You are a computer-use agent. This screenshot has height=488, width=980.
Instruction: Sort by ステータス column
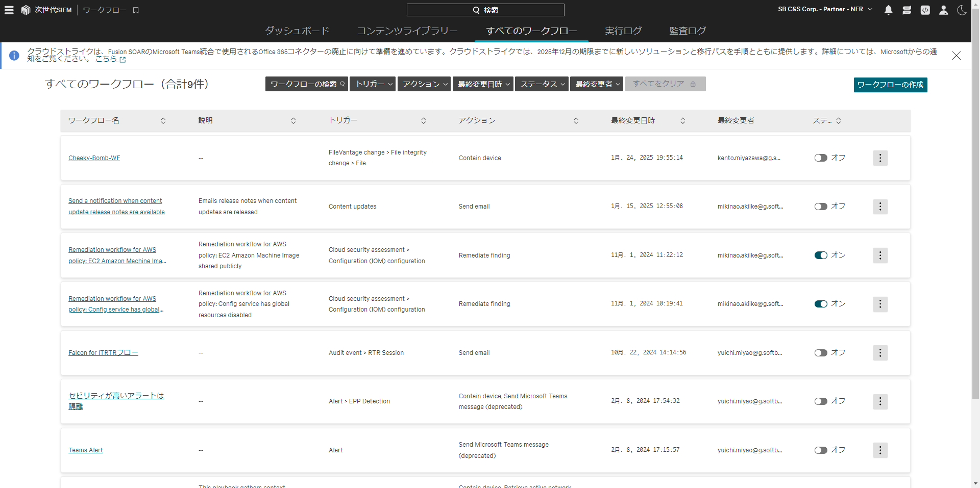click(839, 121)
